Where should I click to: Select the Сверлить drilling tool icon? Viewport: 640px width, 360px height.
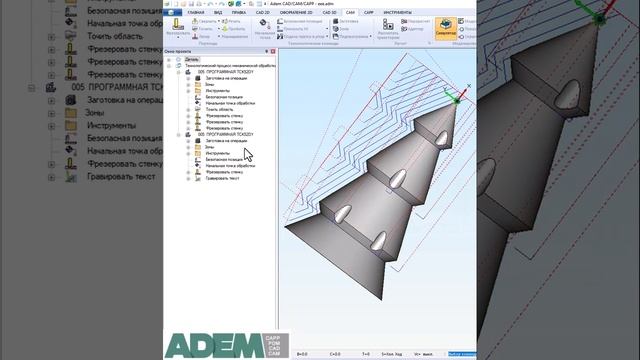pyautogui.click(x=195, y=21)
